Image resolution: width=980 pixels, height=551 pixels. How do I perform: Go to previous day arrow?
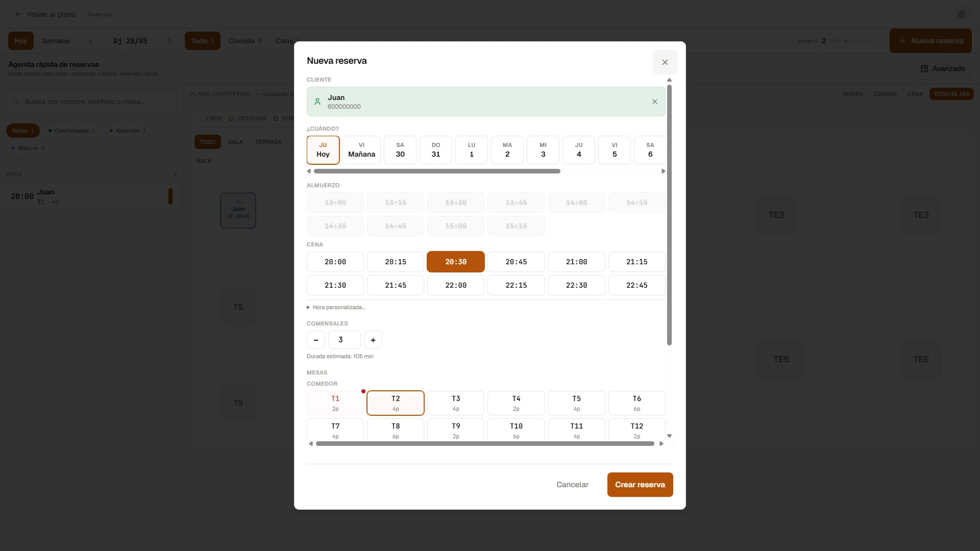point(91,41)
